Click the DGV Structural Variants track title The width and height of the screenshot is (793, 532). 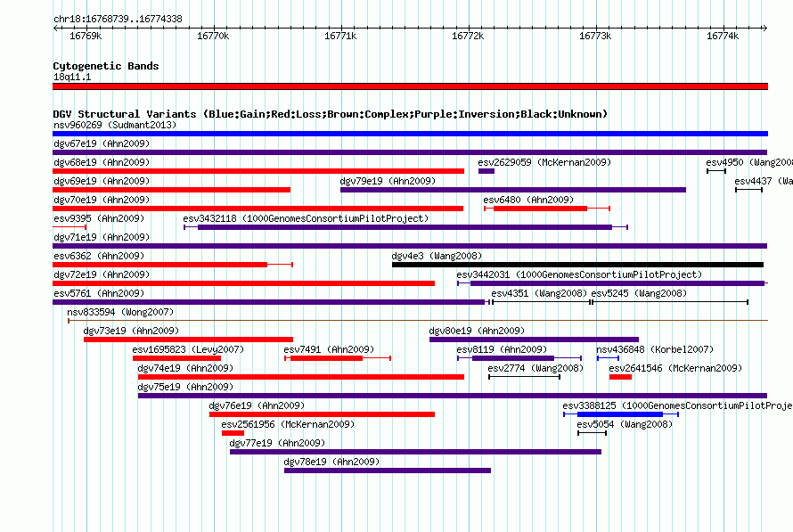(331, 114)
